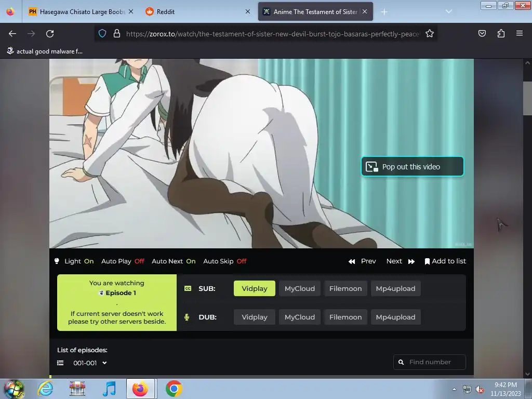Close the Anime The Testament tab
532x399 pixels.
365,11
